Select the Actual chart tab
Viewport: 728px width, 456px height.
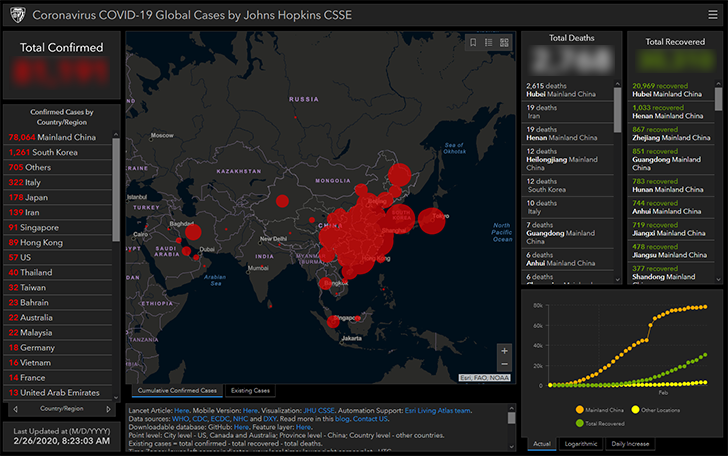pos(542,444)
